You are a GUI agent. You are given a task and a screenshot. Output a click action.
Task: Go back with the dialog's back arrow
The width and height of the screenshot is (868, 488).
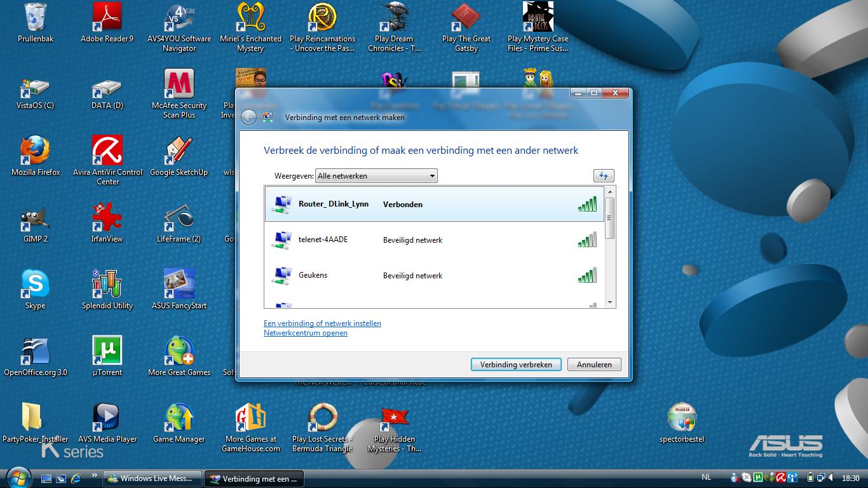(249, 117)
